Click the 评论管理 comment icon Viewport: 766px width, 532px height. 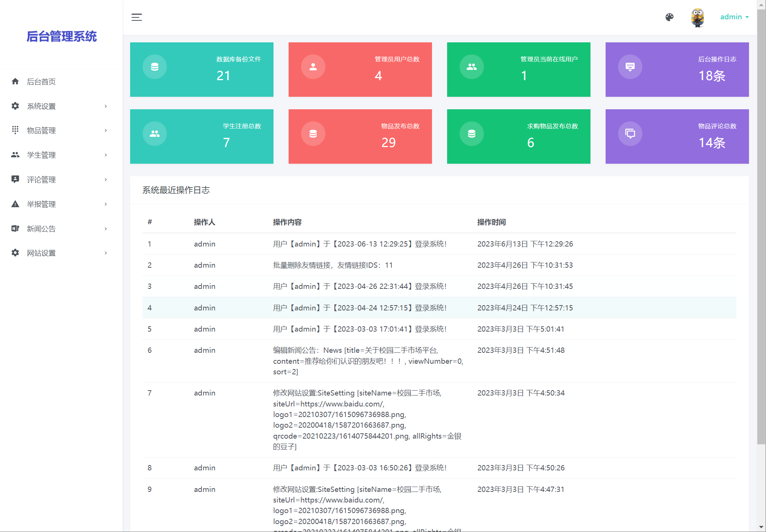pyautogui.click(x=15, y=179)
